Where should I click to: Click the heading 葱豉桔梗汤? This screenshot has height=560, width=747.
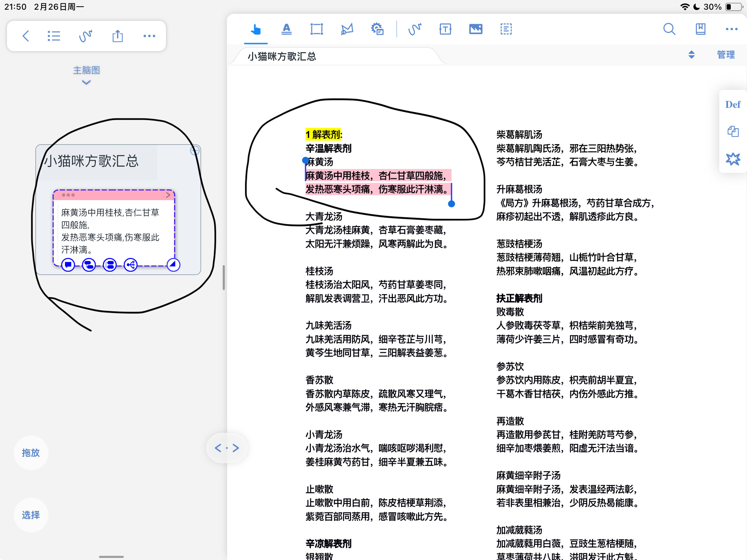pyautogui.click(x=519, y=244)
